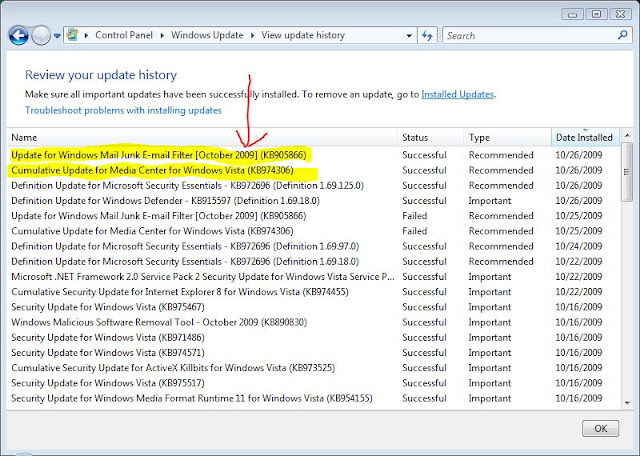Click the failed Windows Mail Junk Filter KB905866 name
The width and height of the screenshot is (640, 456).
pyautogui.click(x=159, y=216)
